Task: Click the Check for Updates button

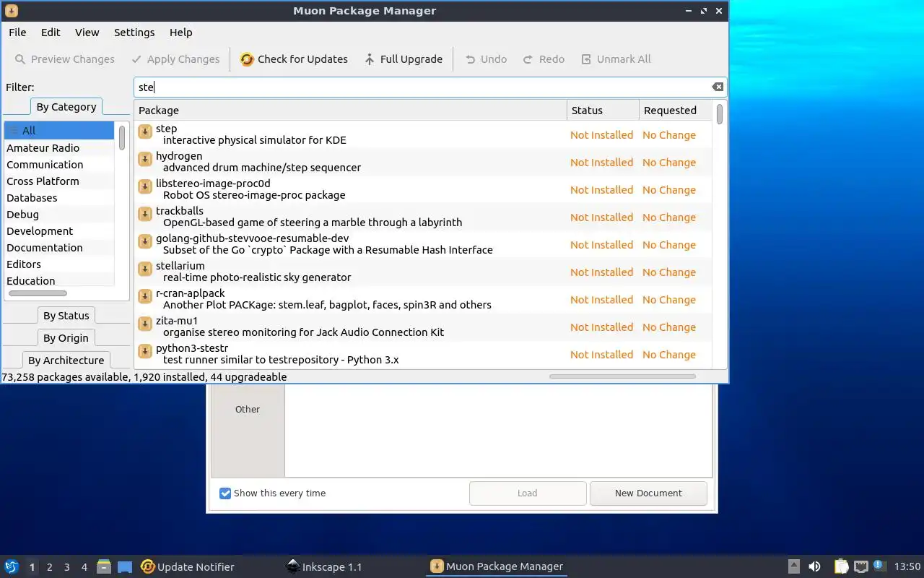Action: coord(294,59)
